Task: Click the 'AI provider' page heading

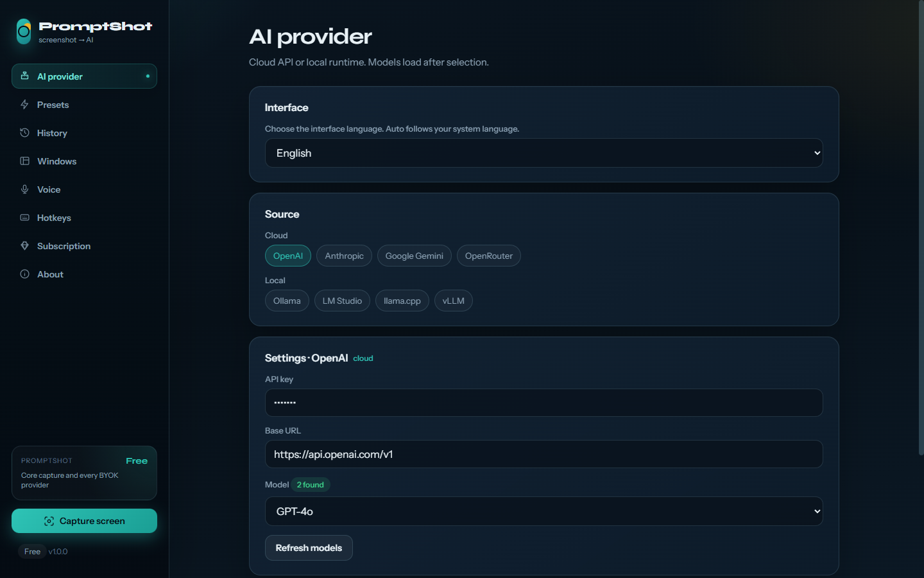Action: (x=311, y=37)
